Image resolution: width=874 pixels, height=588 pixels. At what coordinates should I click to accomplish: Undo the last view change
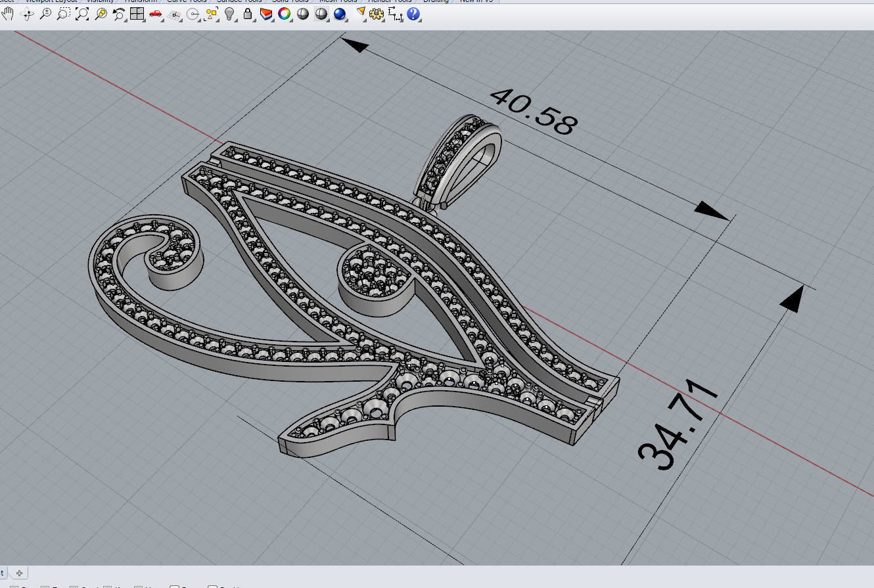pos(119,14)
